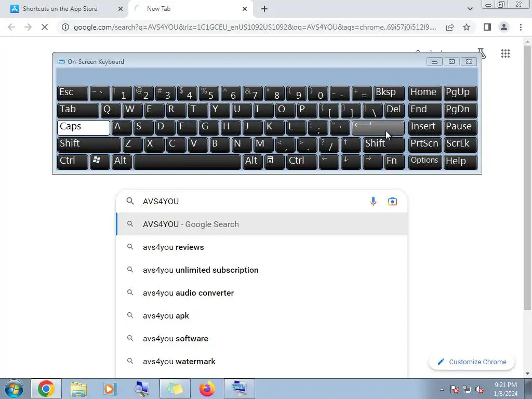View site information icon in the address bar
This screenshot has width=532, height=399.
(x=65, y=27)
